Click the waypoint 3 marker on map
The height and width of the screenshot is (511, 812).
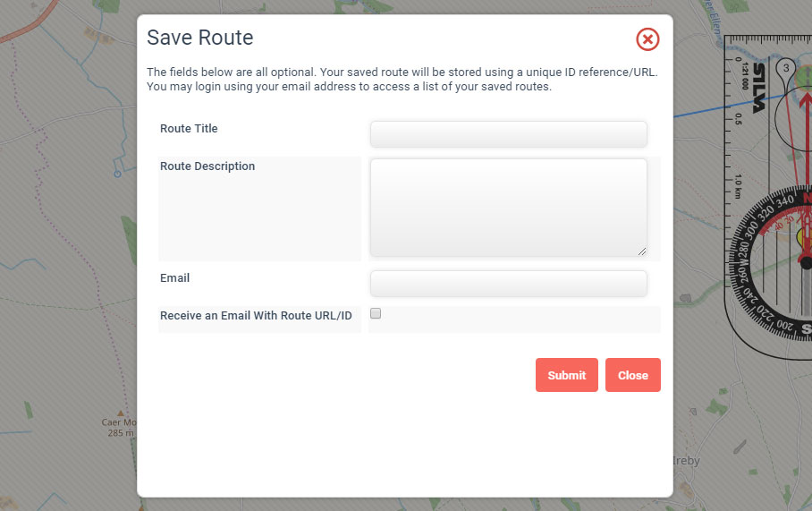(x=786, y=68)
